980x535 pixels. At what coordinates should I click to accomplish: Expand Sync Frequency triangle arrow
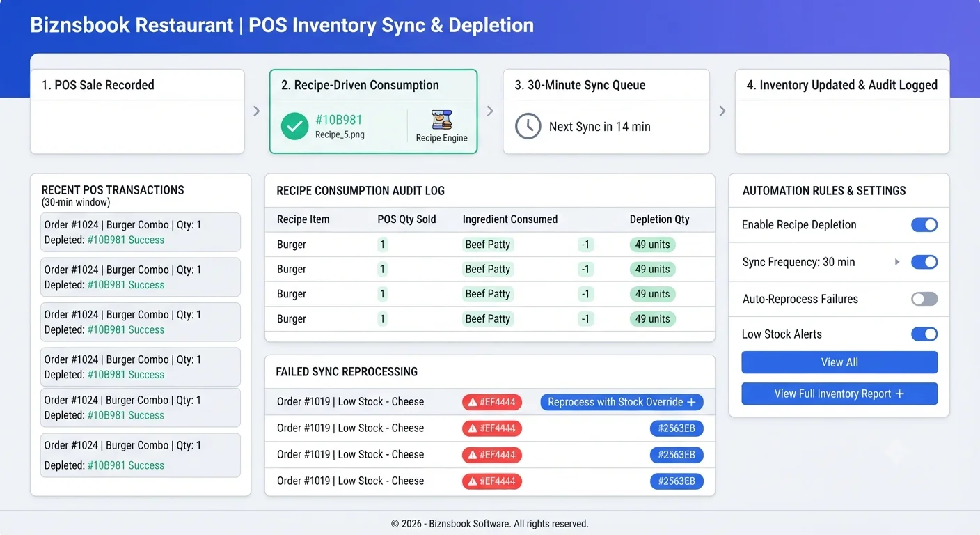tap(897, 262)
